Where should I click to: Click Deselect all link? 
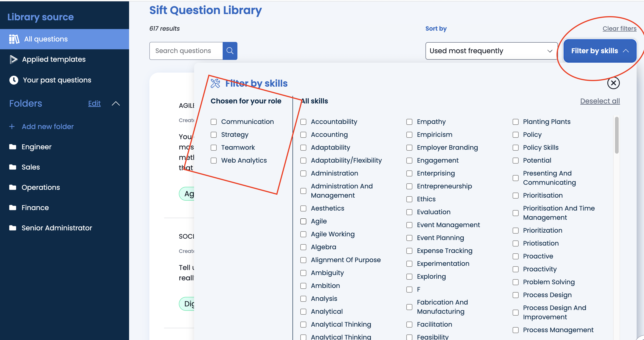tap(600, 101)
